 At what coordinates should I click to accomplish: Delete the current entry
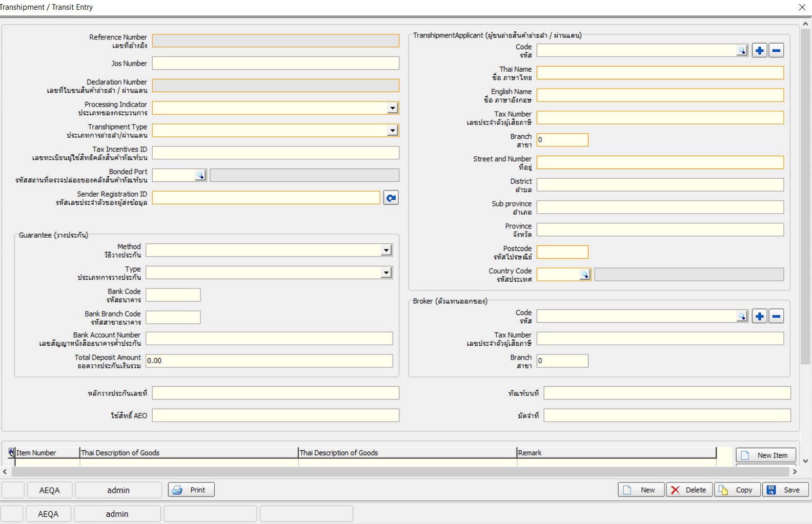(689, 490)
